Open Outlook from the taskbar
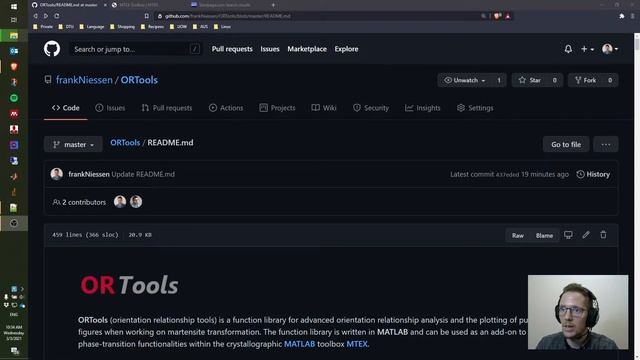The width and height of the screenshot is (640, 360). click(14, 51)
